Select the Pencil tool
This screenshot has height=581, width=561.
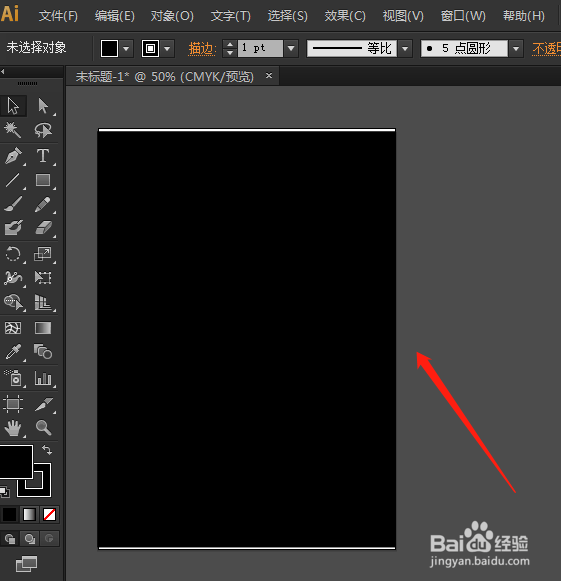pos(43,204)
